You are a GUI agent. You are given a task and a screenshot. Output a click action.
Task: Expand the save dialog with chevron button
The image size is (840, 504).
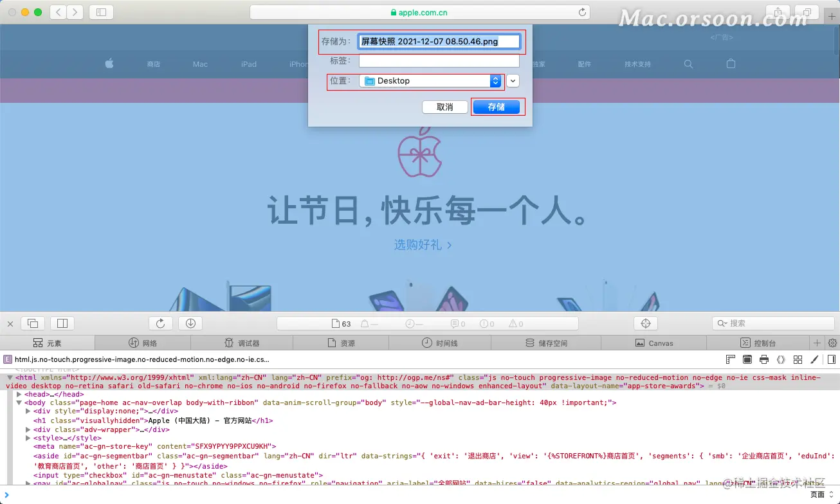tap(513, 81)
